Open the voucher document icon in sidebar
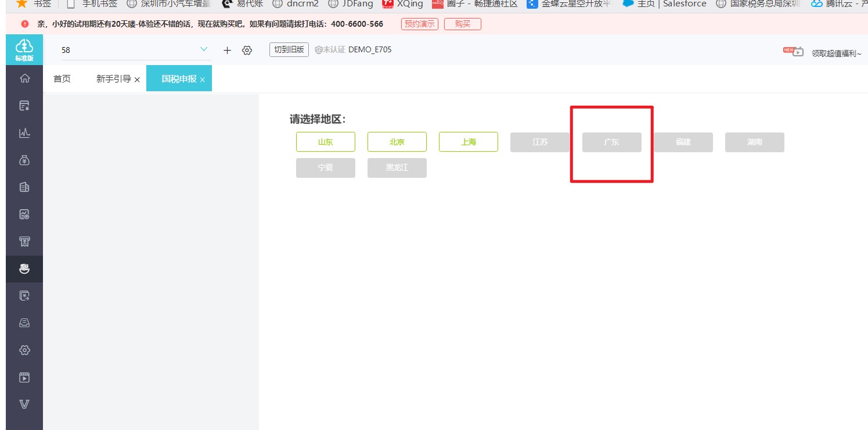Screen dimensions: 868x430 point(24,106)
